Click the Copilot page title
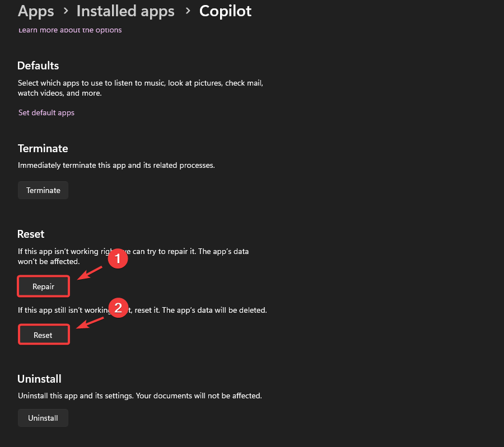 [x=225, y=11]
